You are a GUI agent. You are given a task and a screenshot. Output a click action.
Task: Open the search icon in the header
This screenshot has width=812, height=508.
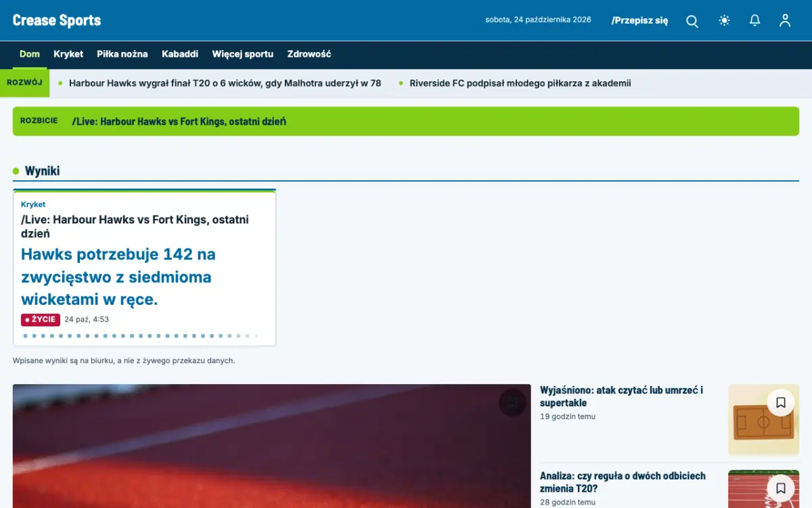(x=692, y=21)
